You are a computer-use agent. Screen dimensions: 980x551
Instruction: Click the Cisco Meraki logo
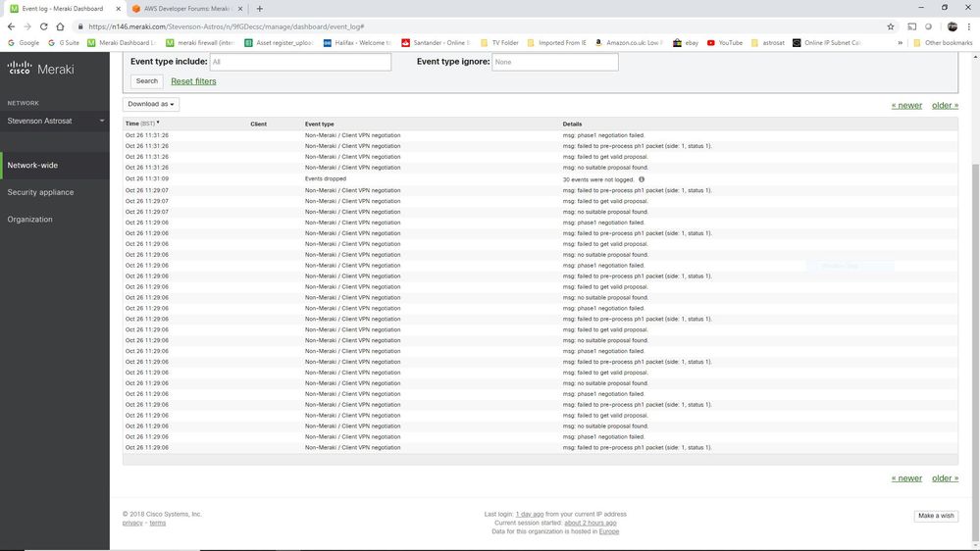[x=40, y=68]
